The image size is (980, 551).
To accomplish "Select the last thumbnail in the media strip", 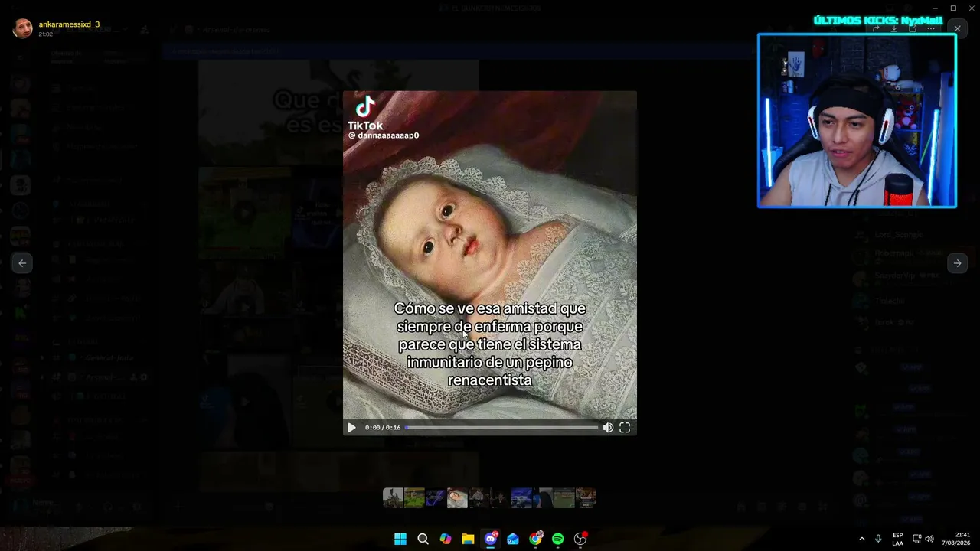I will click(586, 498).
